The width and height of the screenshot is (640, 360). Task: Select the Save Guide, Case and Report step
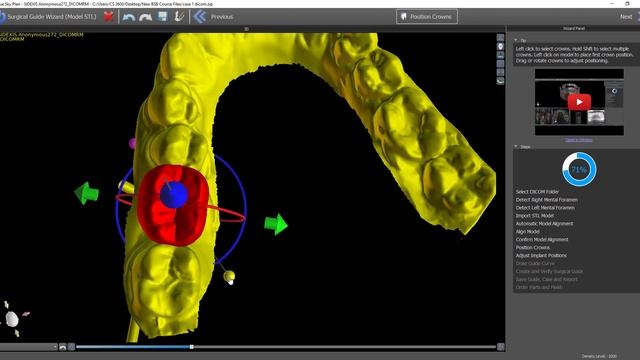pos(547,279)
